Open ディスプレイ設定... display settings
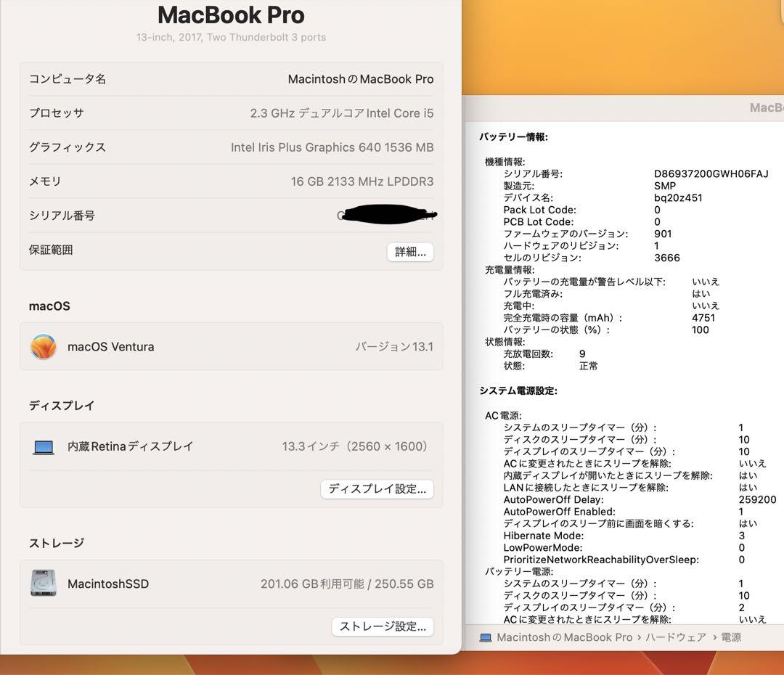The width and height of the screenshot is (784, 675). click(x=377, y=489)
